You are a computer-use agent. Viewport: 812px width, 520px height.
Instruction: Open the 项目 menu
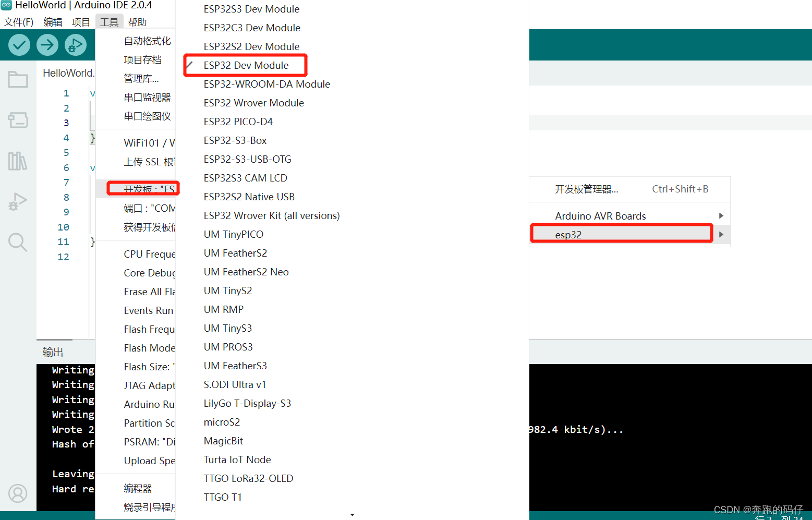(81, 22)
